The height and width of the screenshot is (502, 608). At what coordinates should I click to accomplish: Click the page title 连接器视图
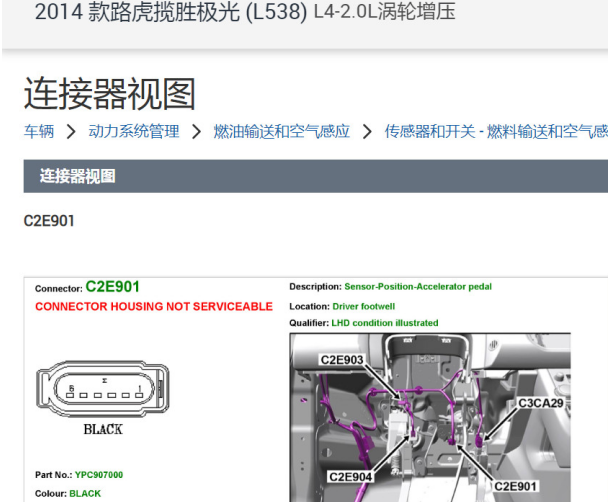click(110, 94)
